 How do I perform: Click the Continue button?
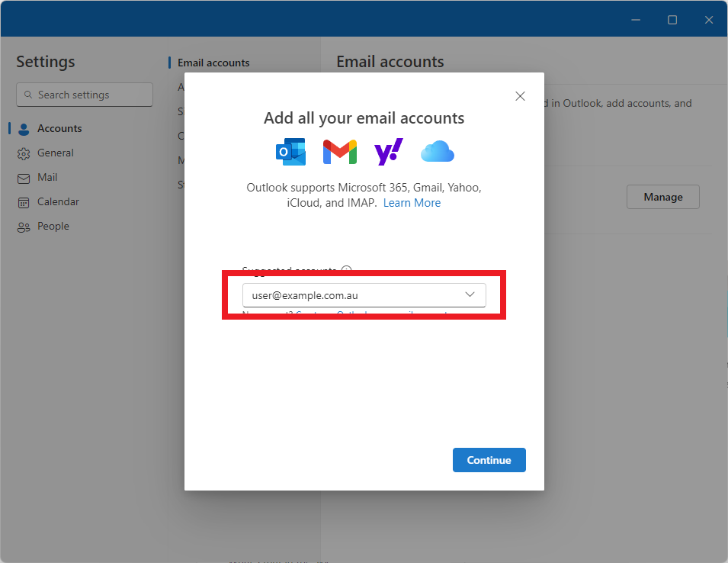[489, 460]
